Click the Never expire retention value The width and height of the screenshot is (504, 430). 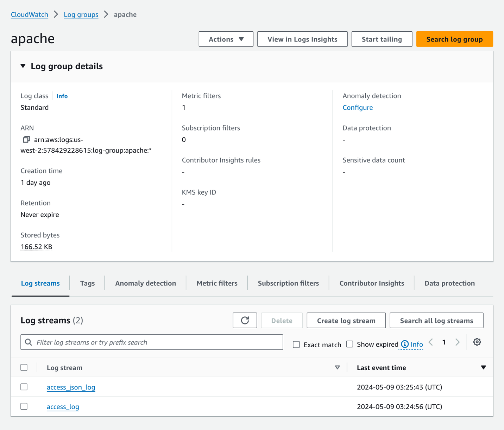coord(40,215)
